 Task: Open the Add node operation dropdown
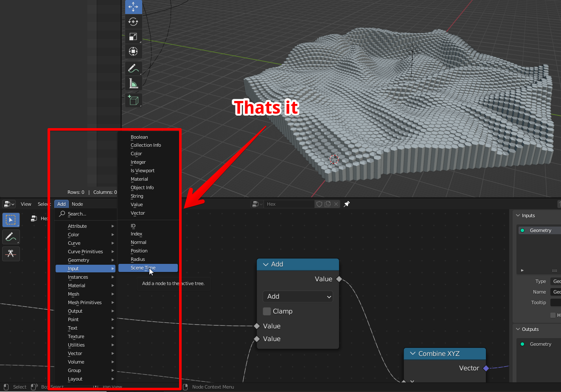297,296
